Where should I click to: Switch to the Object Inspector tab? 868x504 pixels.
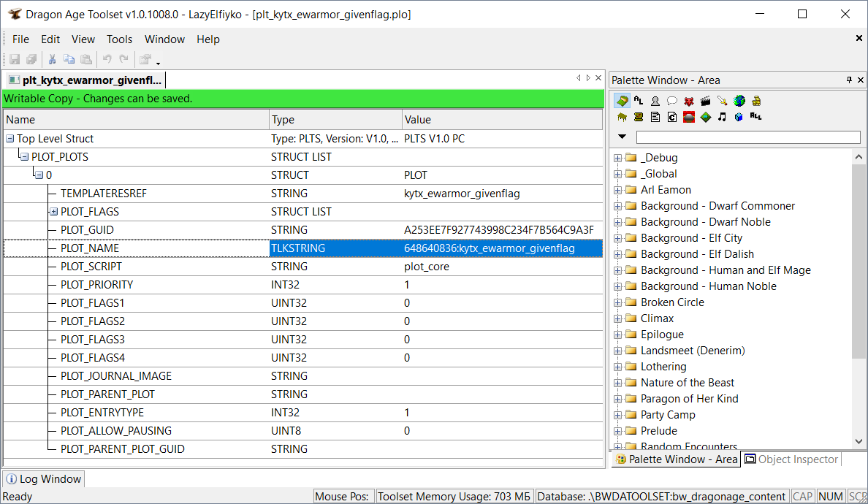pyautogui.click(x=791, y=459)
